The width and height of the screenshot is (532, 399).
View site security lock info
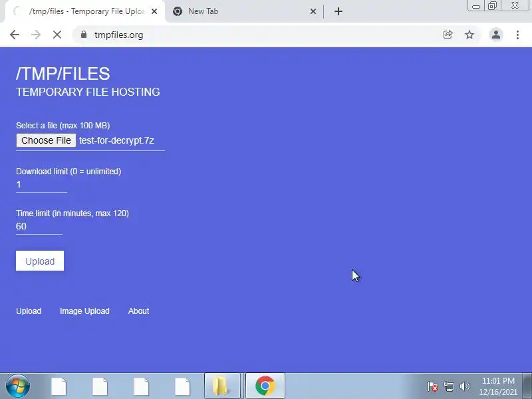(84, 35)
